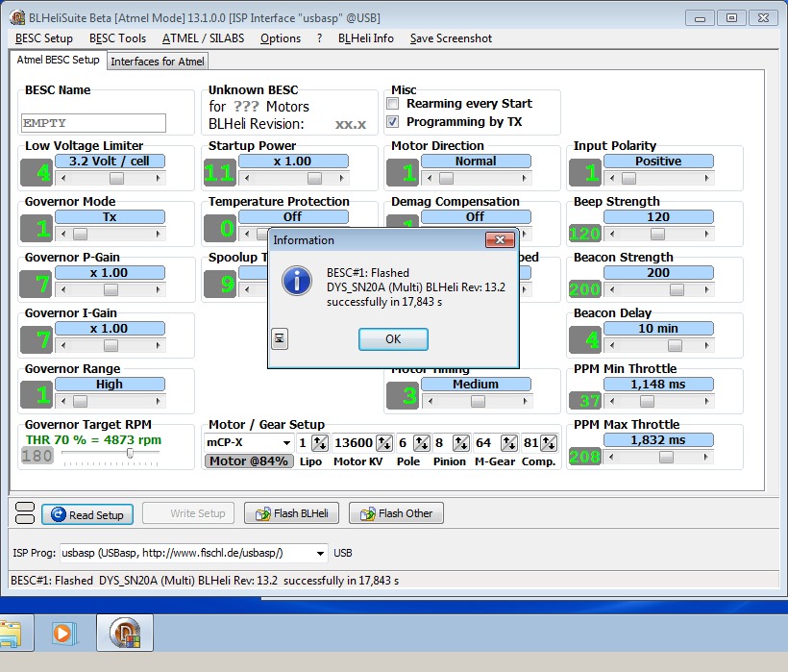
Task: Click the BLHeliSuite title bar app icon
Action: click(17, 17)
